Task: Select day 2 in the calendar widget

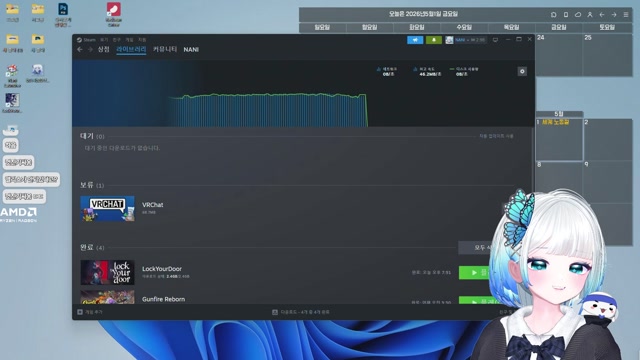Action: point(608,140)
